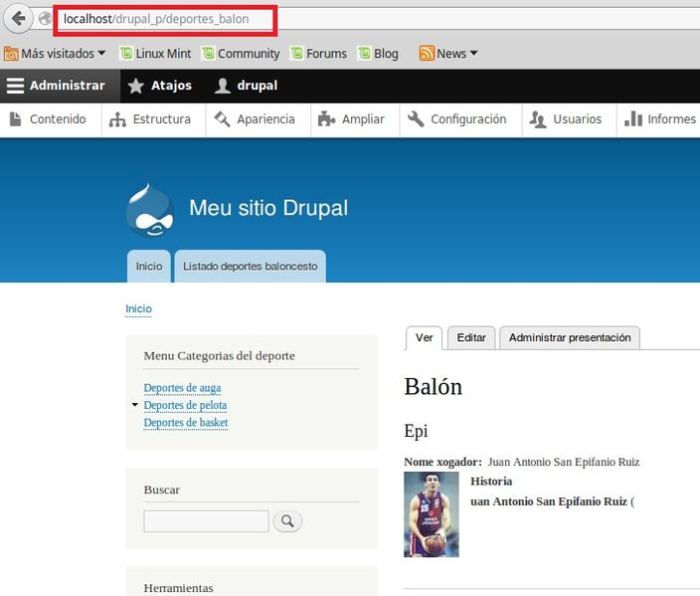The image size is (700, 596).
Task: Open the Informes reports section
Action: 660,119
